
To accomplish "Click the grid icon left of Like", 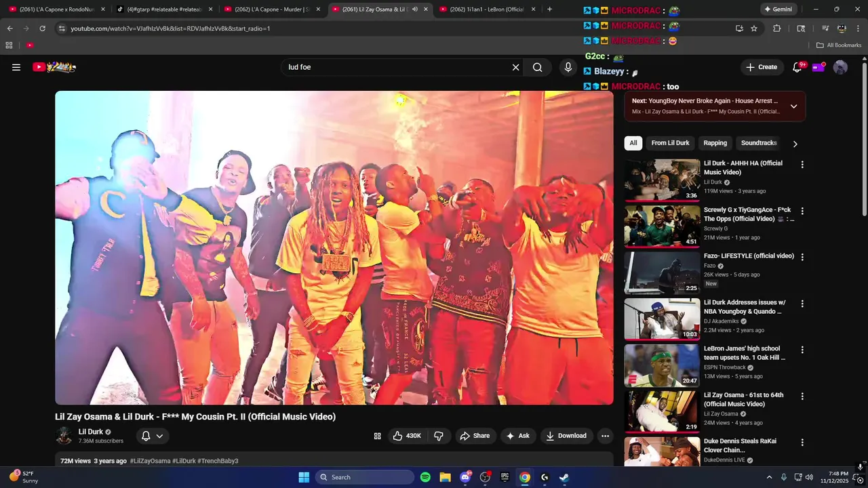I will [378, 436].
